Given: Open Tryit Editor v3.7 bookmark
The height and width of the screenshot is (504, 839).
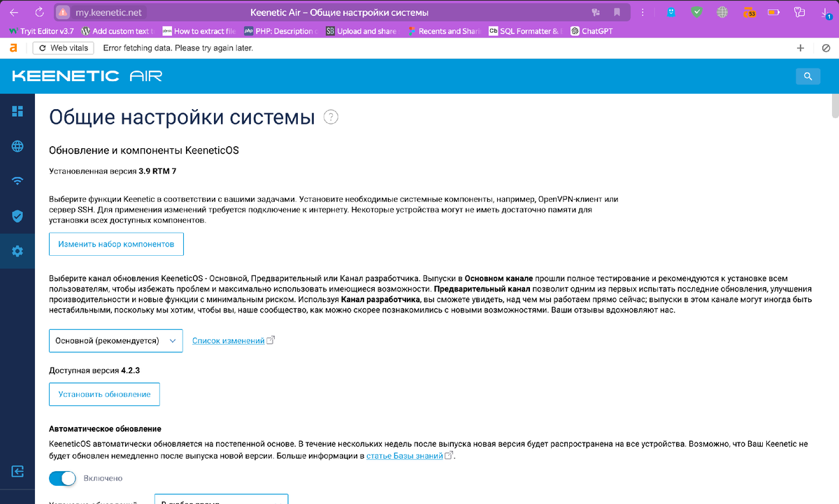Looking at the screenshot, I should [41, 31].
